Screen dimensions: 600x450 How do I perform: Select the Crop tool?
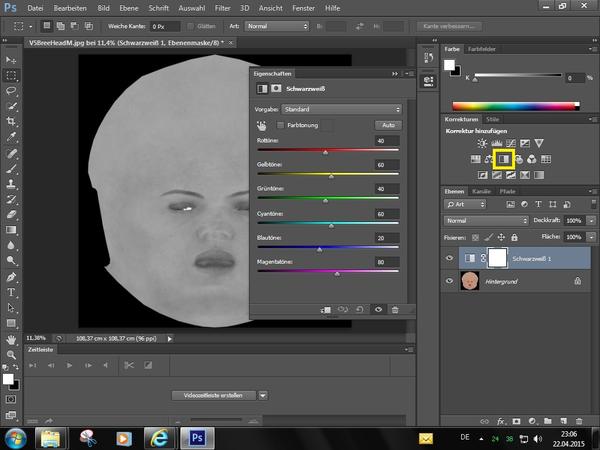(x=11, y=122)
